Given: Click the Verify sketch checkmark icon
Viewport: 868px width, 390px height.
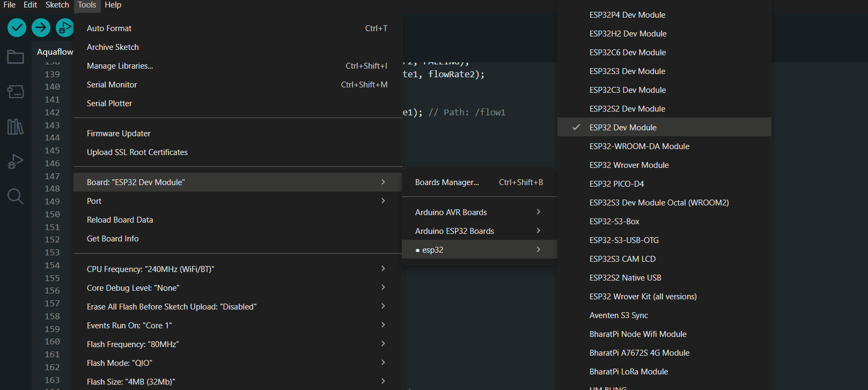Looking at the screenshot, I should 17,27.
